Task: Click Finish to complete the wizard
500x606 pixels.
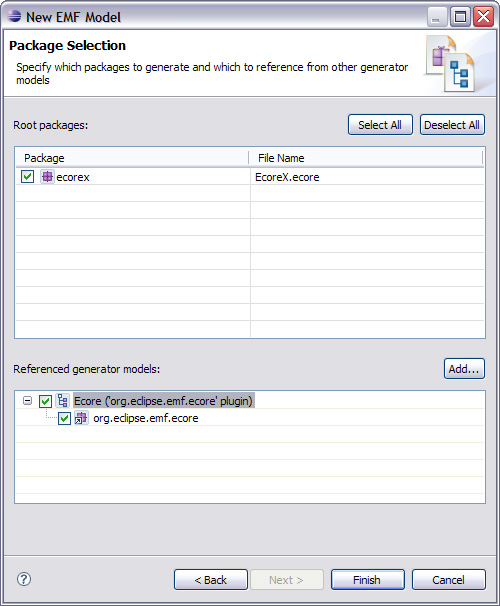Action: [367, 580]
